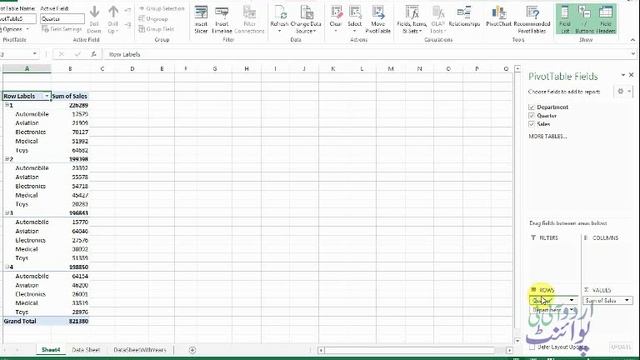
Task: Click the Group Field command
Action: [x=157, y=29]
